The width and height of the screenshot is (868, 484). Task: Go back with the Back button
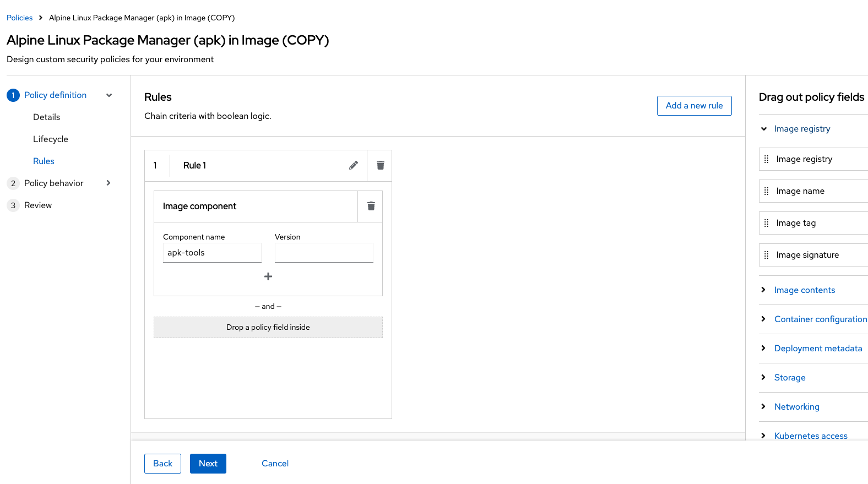(x=162, y=464)
